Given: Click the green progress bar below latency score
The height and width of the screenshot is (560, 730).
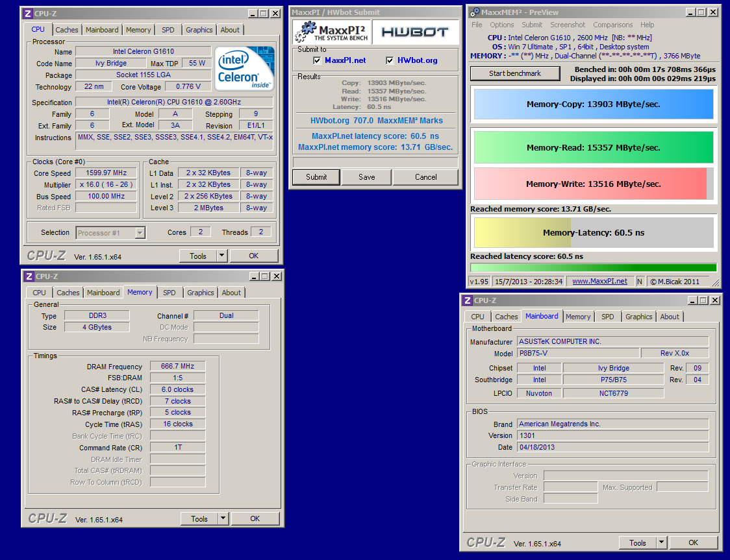Looking at the screenshot, I should click(594, 267).
